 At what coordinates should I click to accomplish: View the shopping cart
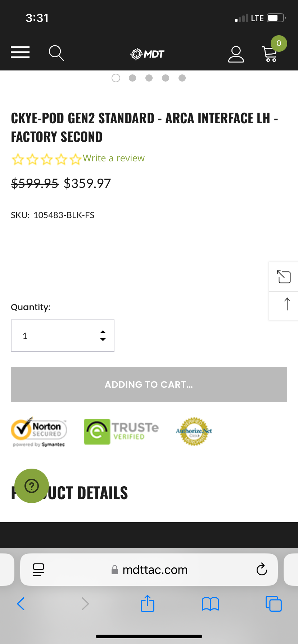pos(270,54)
